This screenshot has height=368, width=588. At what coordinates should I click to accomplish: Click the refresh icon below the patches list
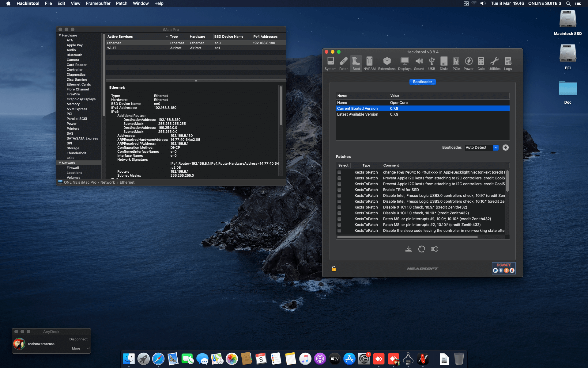pos(422,249)
